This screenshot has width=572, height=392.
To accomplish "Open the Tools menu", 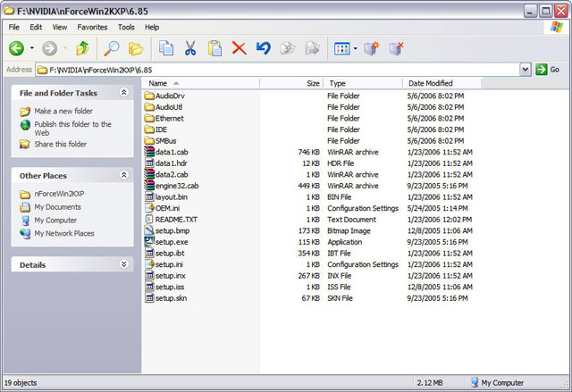I will (x=126, y=27).
